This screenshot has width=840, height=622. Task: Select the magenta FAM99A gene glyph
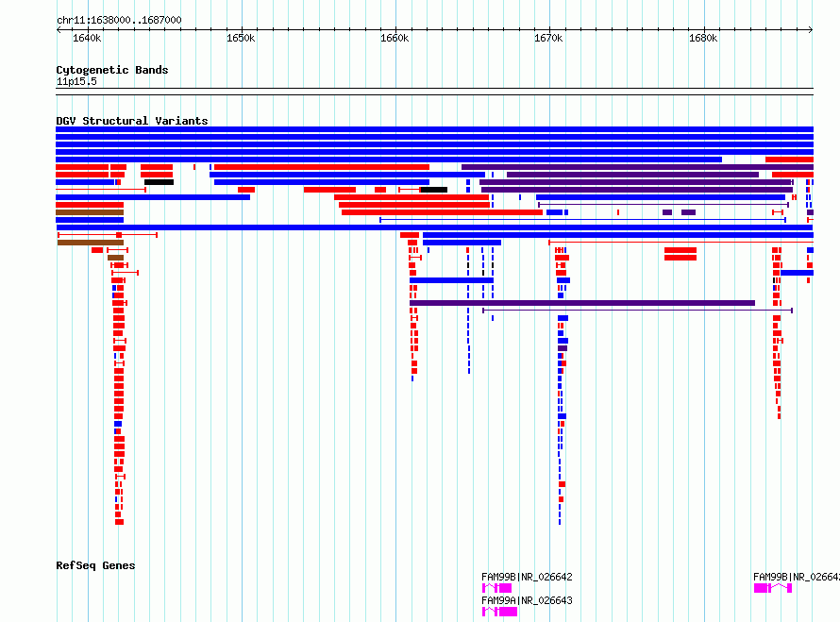(x=499, y=612)
